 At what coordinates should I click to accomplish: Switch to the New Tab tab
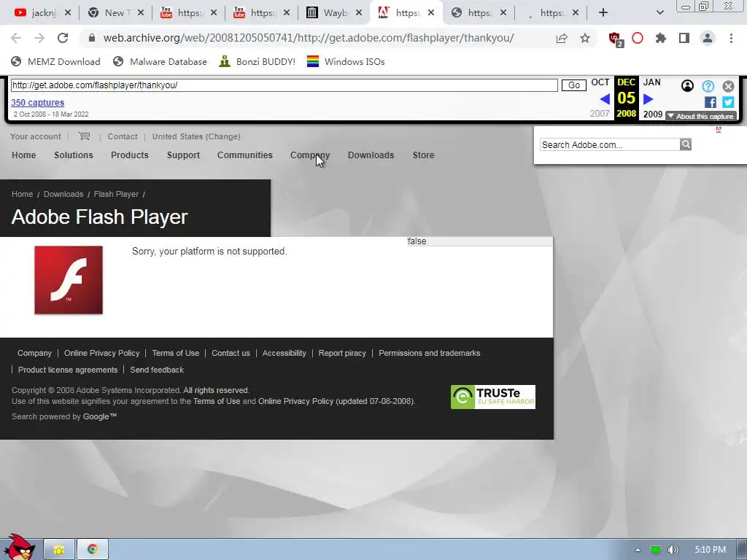[109, 13]
